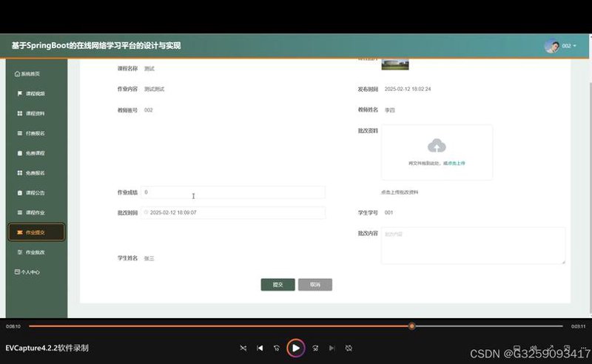
Task: Focus the 作业成绩 score input field
Action: click(x=233, y=192)
